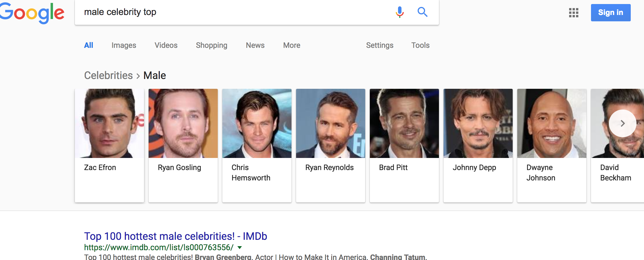Select the Brad Pitt photo
The height and width of the screenshot is (260, 644).
[x=404, y=123]
